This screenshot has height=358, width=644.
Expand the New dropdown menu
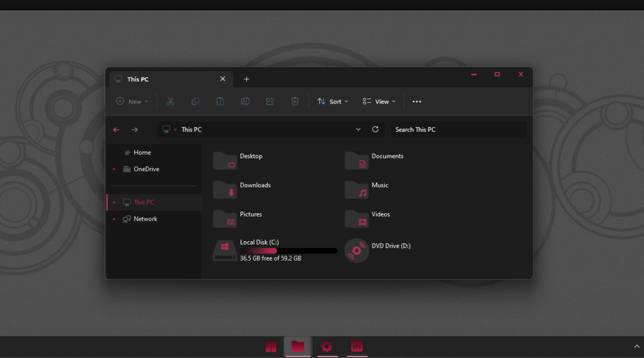click(x=132, y=101)
